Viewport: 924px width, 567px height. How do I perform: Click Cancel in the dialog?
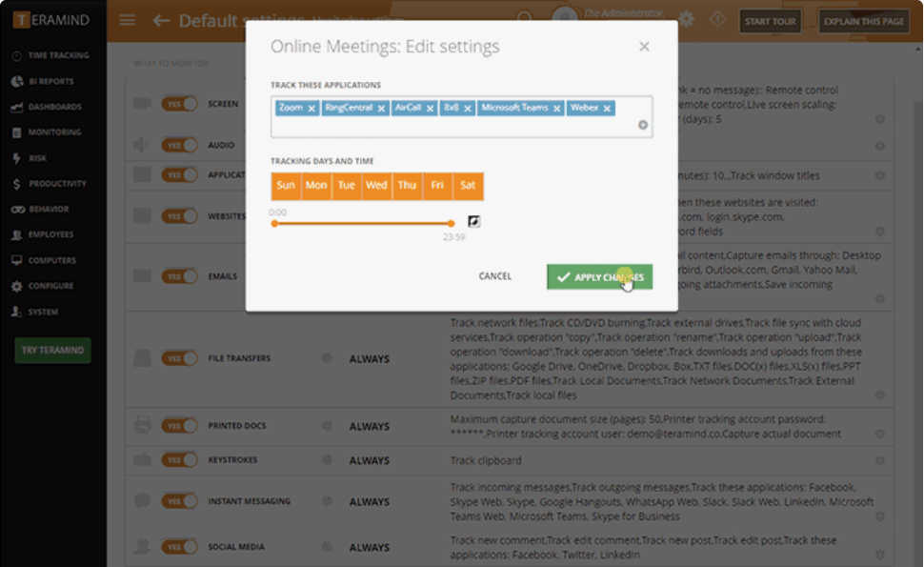point(495,275)
